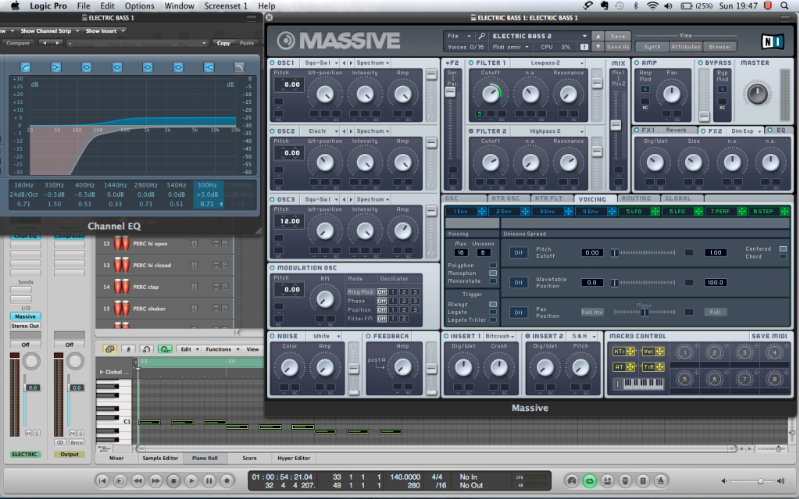Adjust the Pan Position unison spread slider
The image size is (799, 499).
pos(644,312)
